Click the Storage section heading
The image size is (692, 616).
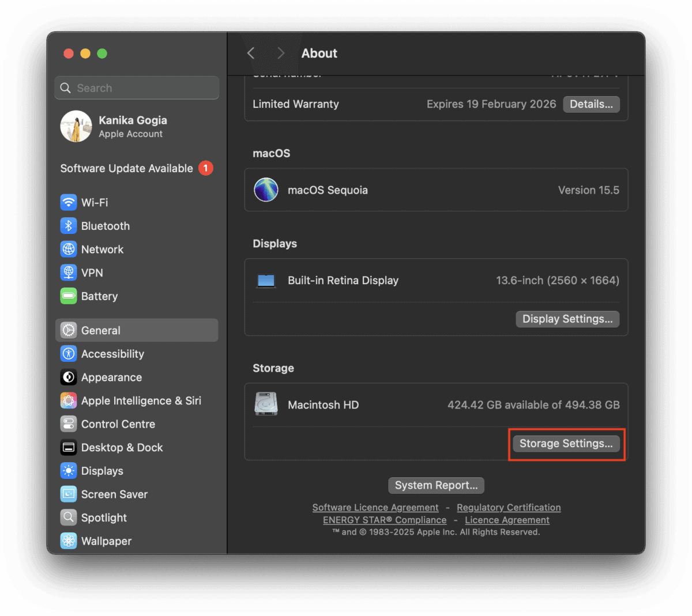pyautogui.click(x=273, y=368)
